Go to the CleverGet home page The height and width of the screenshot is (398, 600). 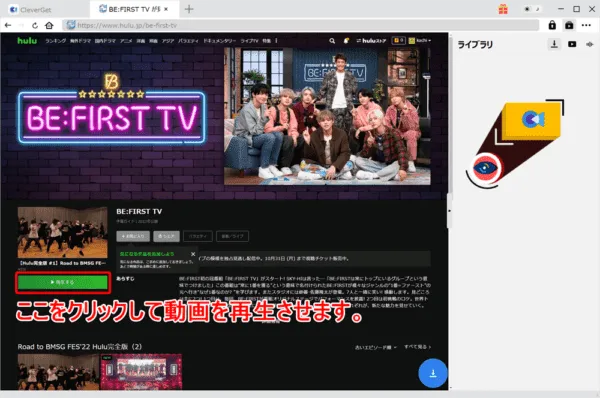49,25
